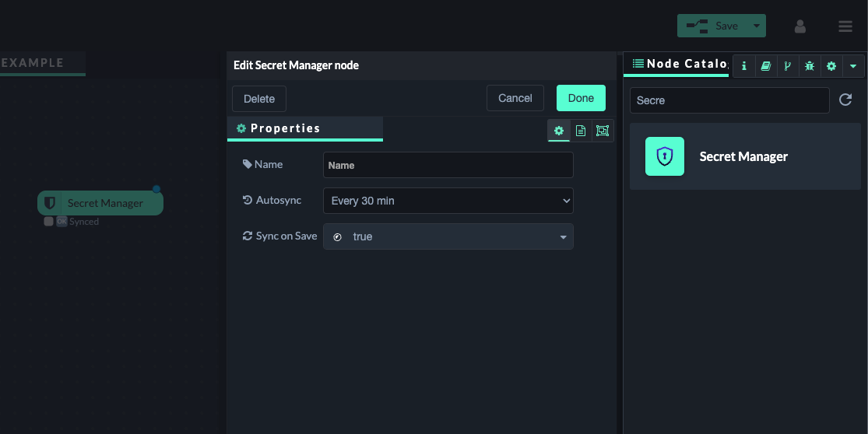Open node appearance settings icon
The image size is (868, 434).
coord(603,131)
